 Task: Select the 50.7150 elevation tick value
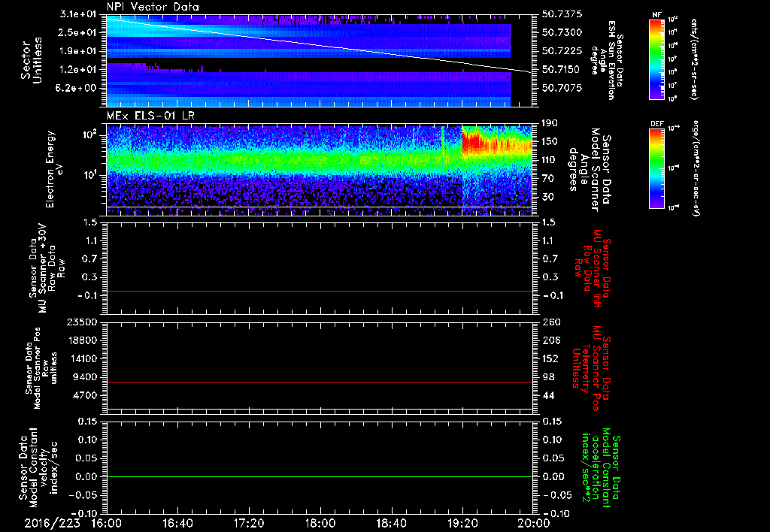562,70
